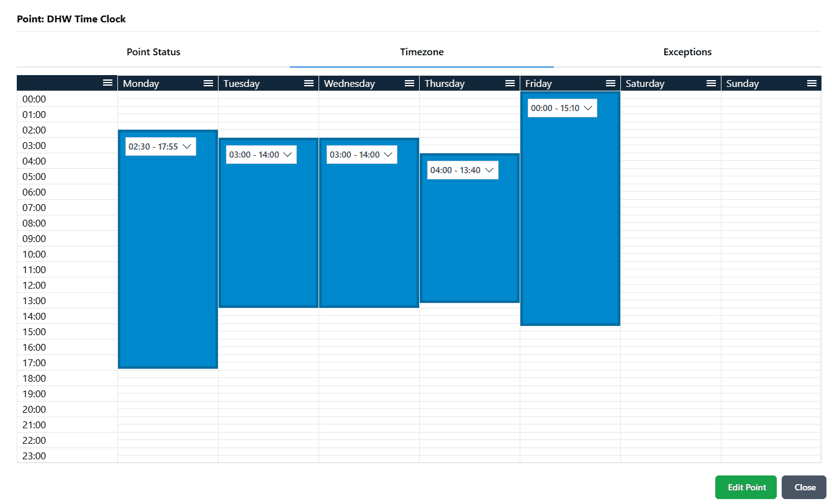Viewport: 832px width, 504px height.
Task: Open the Tuesday column hamburger menu
Action: click(x=309, y=83)
